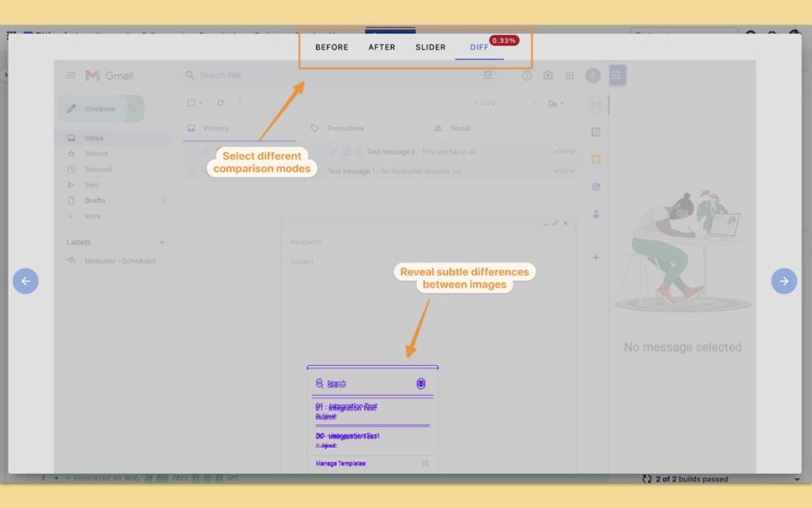Click the Manage Templates link
Image resolution: width=812 pixels, height=508 pixels.
341,464
